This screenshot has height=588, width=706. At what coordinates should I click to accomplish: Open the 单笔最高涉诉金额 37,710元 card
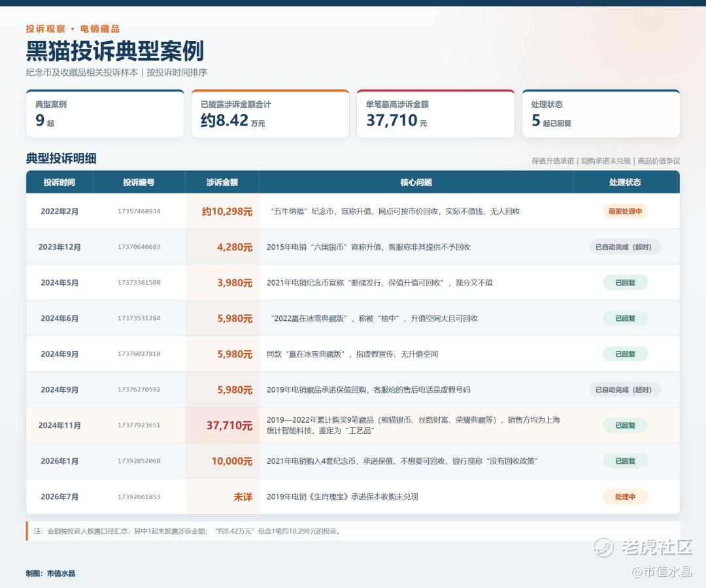click(x=435, y=114)
